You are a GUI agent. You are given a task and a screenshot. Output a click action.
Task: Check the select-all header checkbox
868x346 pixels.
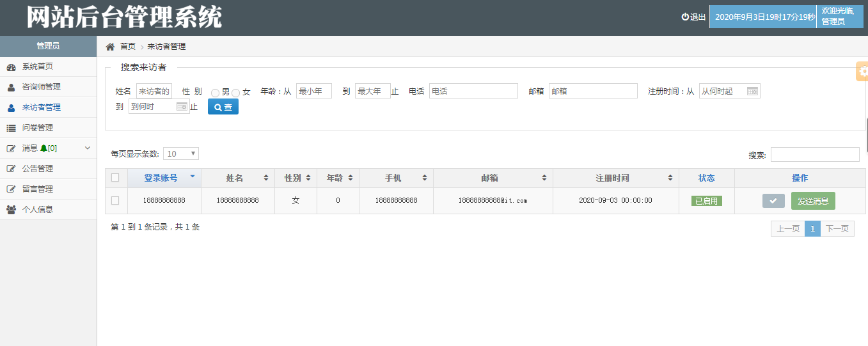coord(115,178)
